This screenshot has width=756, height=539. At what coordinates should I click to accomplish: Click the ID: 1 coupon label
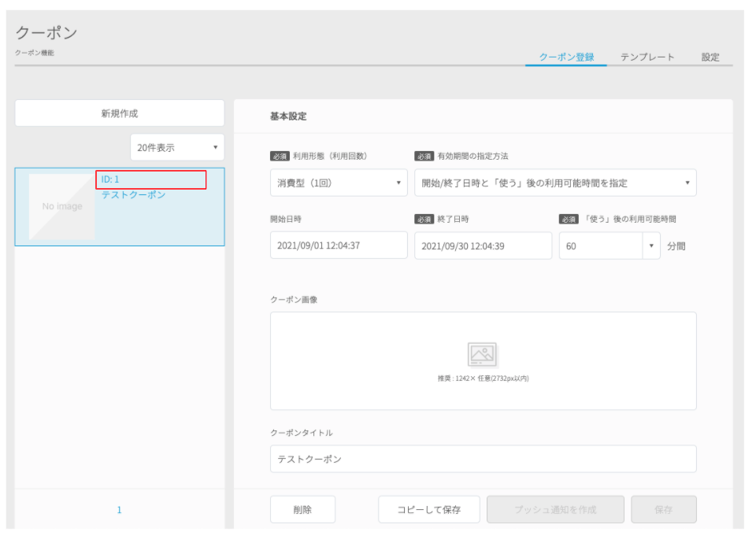pos(110,179)
